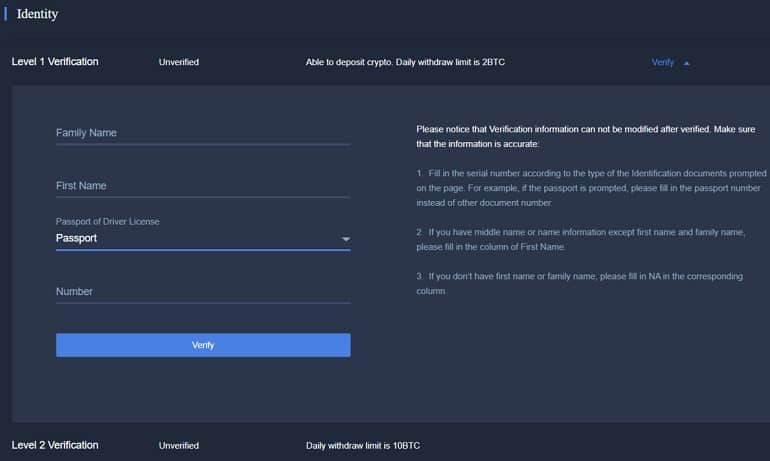Expand the Level 2 Verification row
Image resolution: width=770 pixels, height=461 pixels.
click(x=55, y=445)
